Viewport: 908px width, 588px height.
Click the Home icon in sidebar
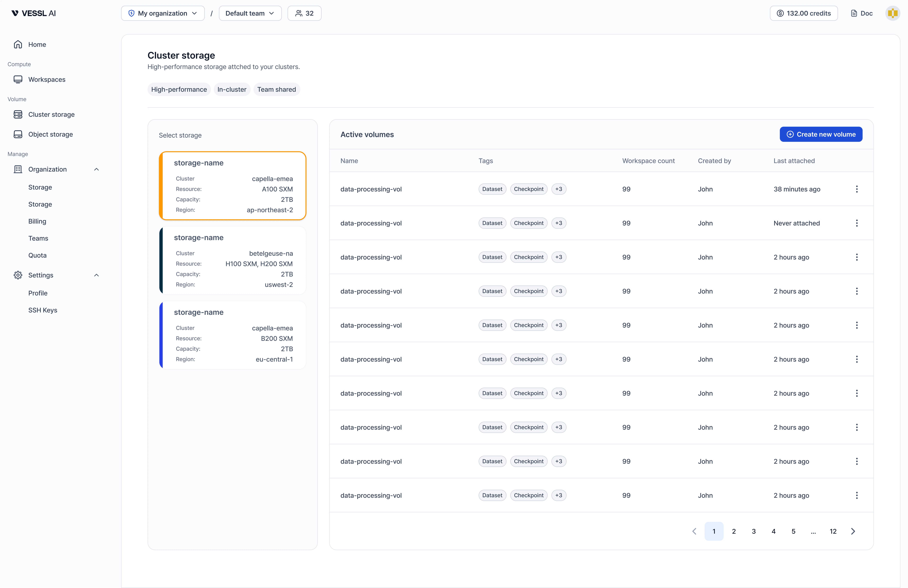pos(18,45)
